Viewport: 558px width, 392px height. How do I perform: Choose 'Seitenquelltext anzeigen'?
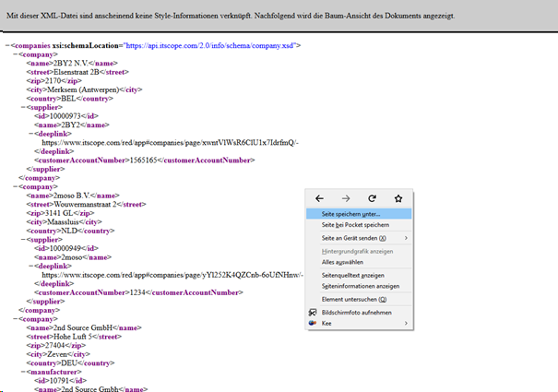click(x=359, y=275)
